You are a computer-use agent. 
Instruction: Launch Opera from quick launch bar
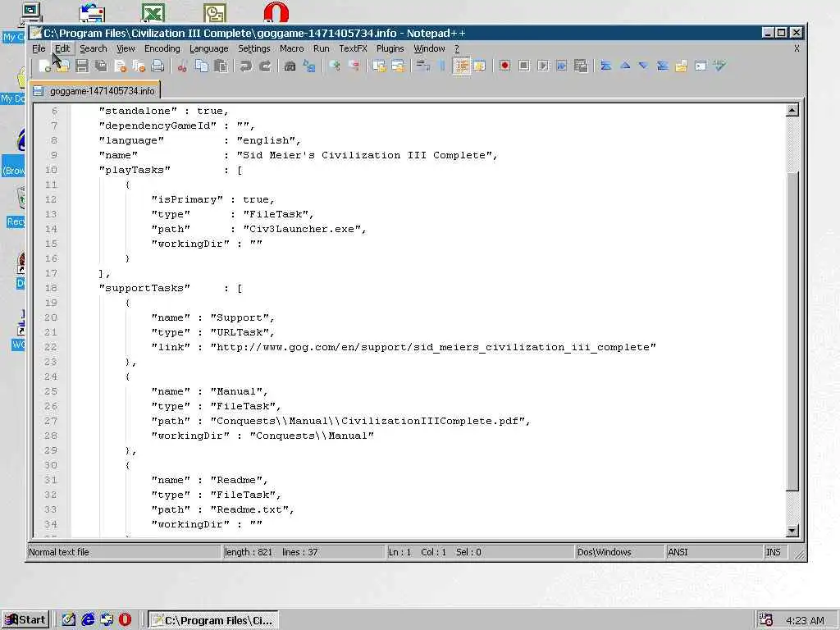point(125,620)
